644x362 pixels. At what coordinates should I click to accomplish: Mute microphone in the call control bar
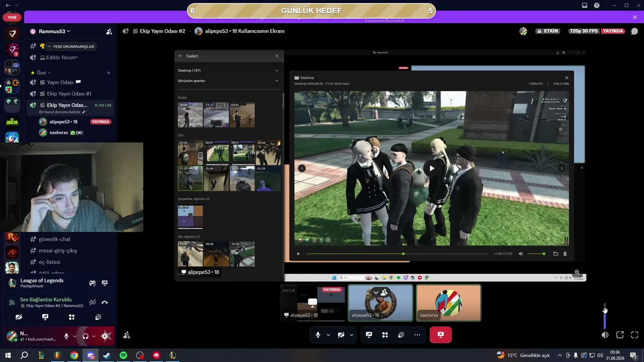pos(317,335)
